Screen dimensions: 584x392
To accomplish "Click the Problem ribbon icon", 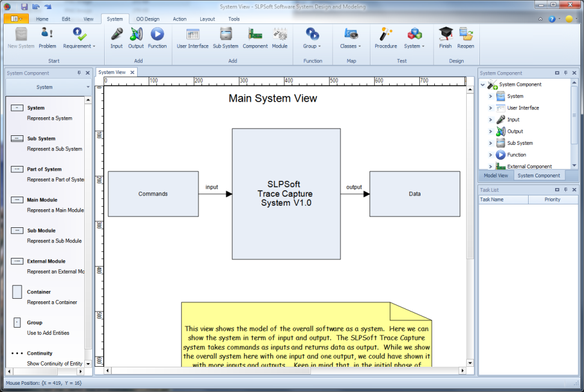I will (x=48, y=38).
